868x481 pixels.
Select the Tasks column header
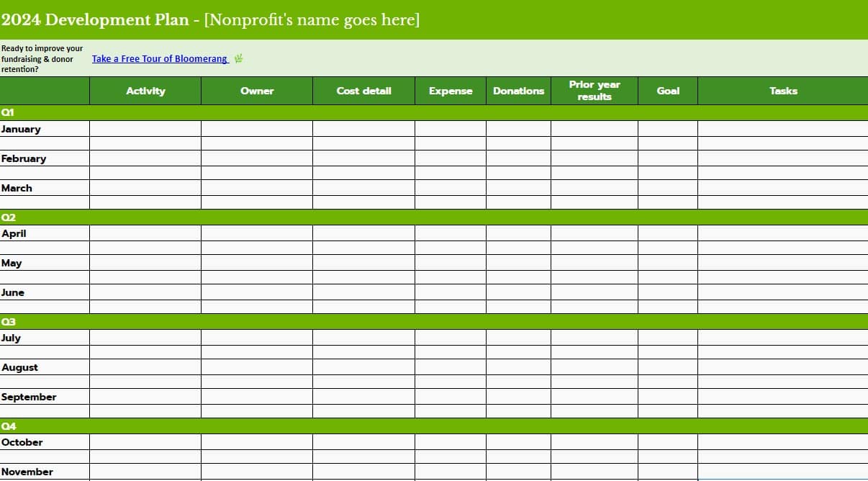coord(783,91)
